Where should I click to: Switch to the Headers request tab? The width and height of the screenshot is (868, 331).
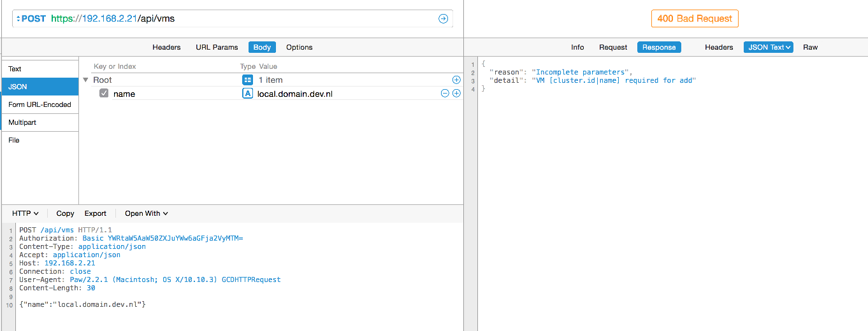point(166,47)
